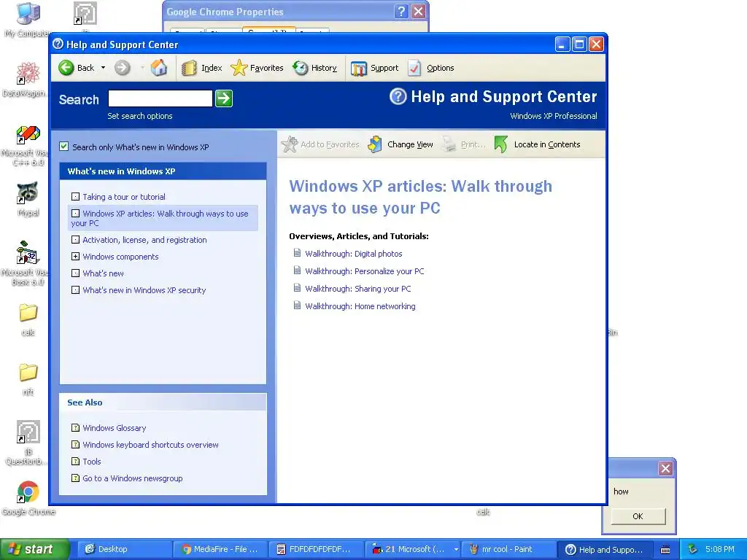Open Walkthrough: Personalize your PC link
This screenshot has height=560, width=747.
(x=365, y=271)
